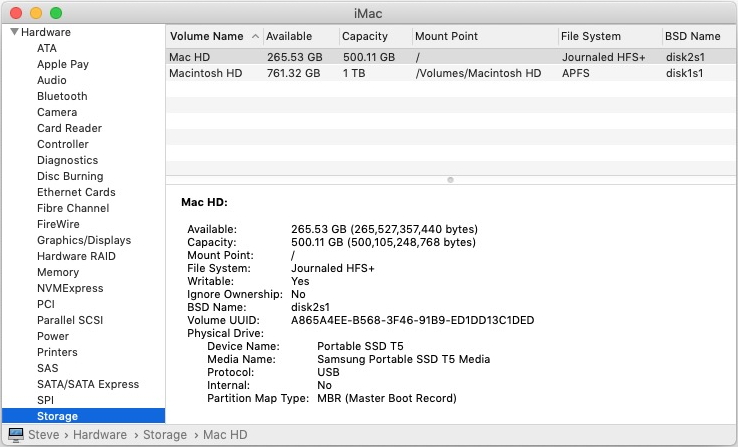Collapse the Hardware disclosure triangle
This screenshot has width=738, height=447.
tap(14, 32)
